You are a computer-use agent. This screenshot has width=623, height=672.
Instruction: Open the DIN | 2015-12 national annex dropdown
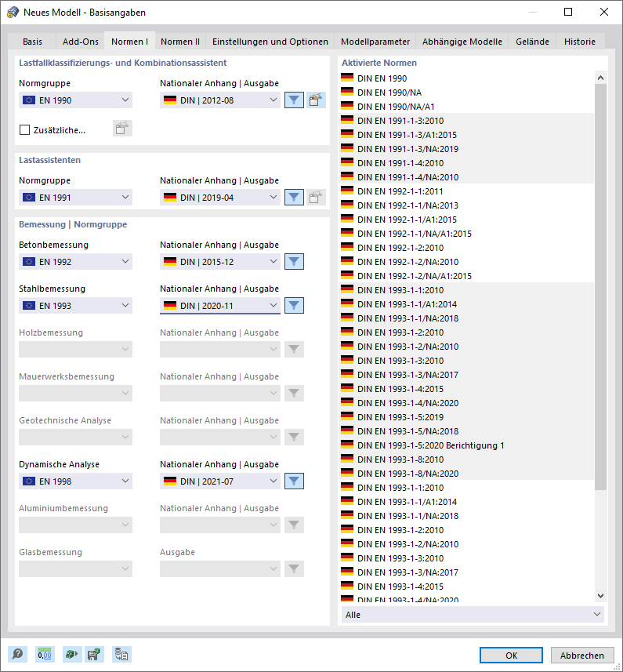tap(220, 262)
